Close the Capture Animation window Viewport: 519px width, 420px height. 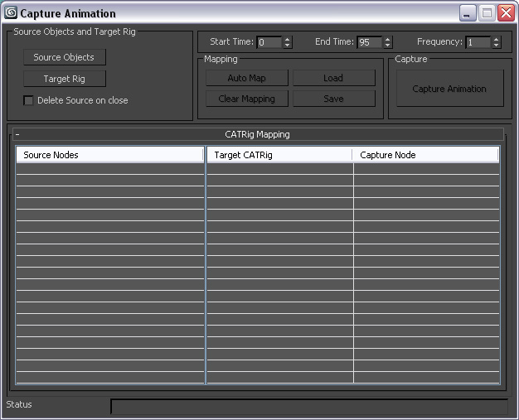[x=506, y=13]
